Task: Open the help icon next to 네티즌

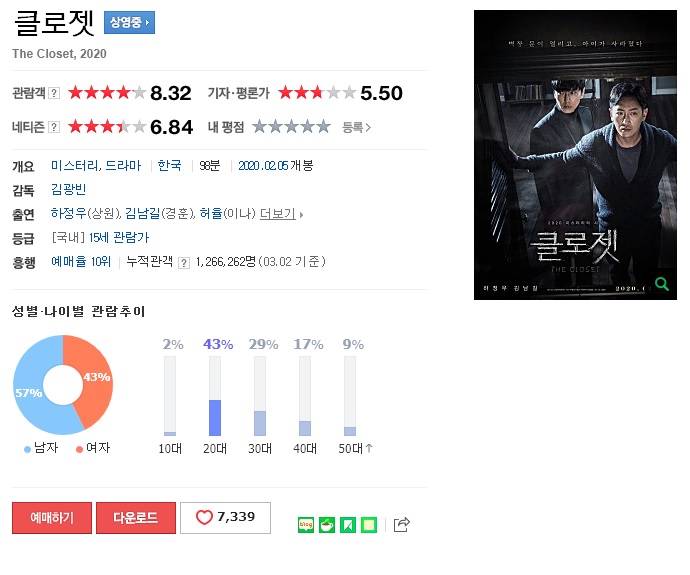Action: click(54, 127)
